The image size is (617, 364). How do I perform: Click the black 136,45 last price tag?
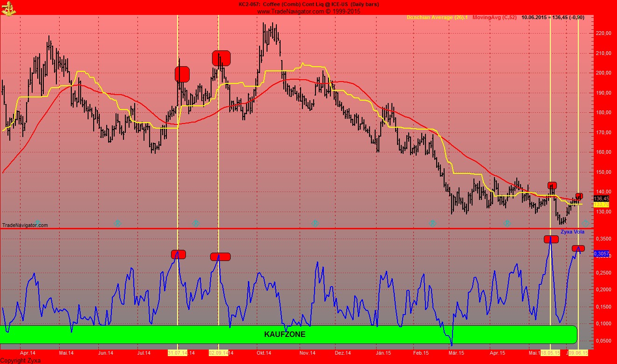click(601, 199)
